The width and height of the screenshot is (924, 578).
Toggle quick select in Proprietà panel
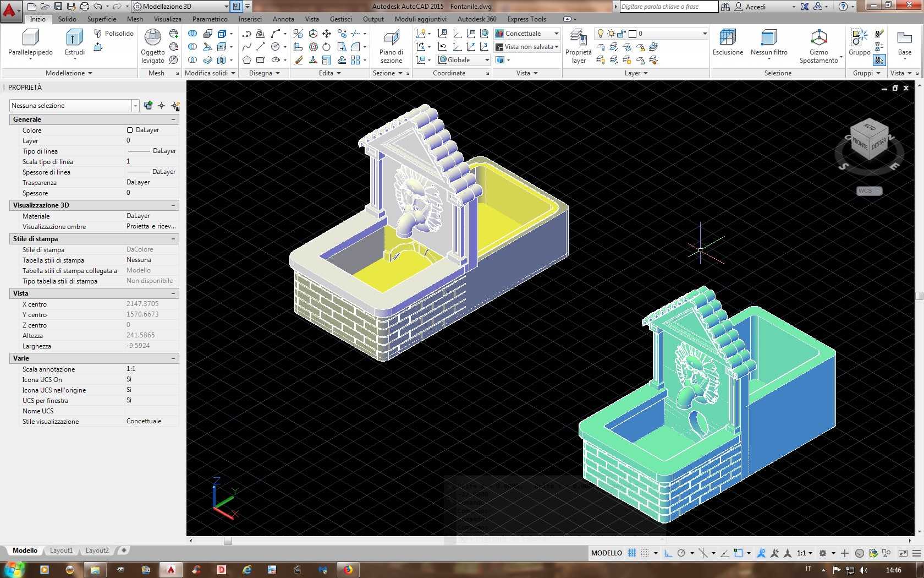coord(175,106)
